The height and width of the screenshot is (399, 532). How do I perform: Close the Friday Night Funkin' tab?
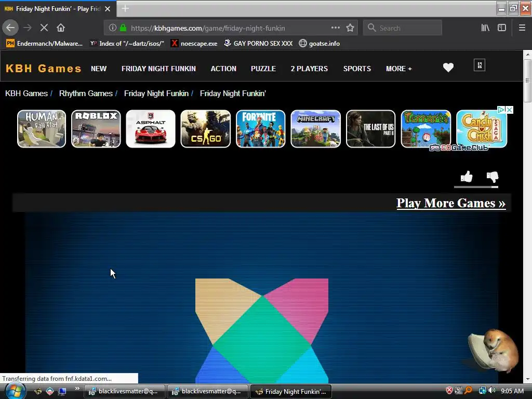pos(108,9)
